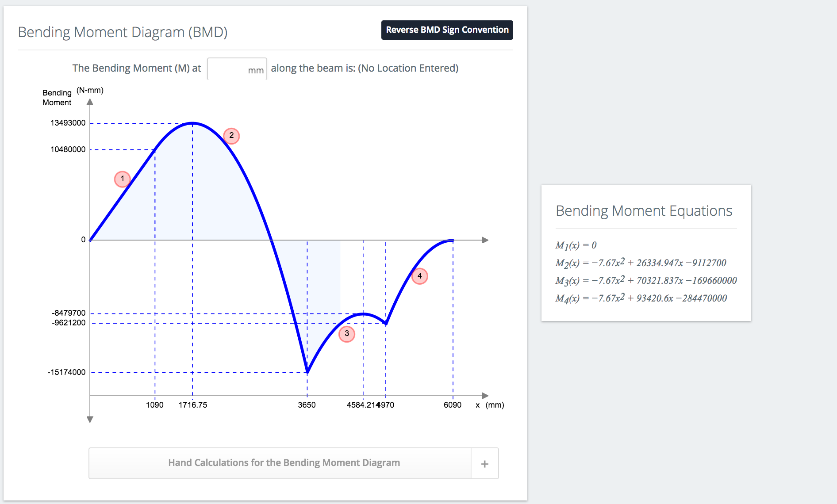Click the 3650 x-axis position label

coord(307,405)
